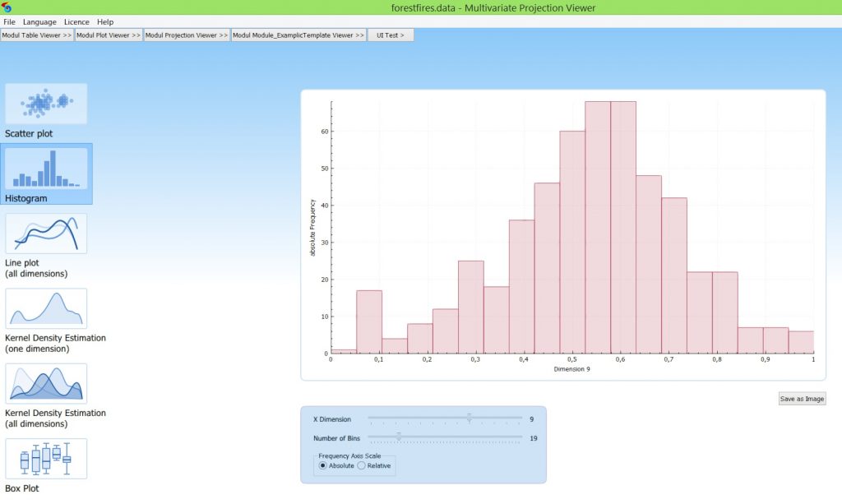
Task: Open the File menu
Action: click(9, 21)
